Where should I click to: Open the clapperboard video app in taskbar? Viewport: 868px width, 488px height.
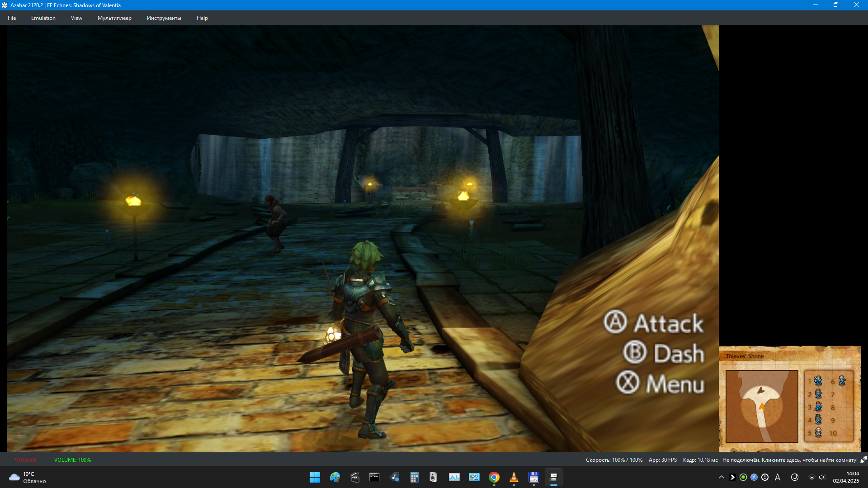click(x=355, y=477)
